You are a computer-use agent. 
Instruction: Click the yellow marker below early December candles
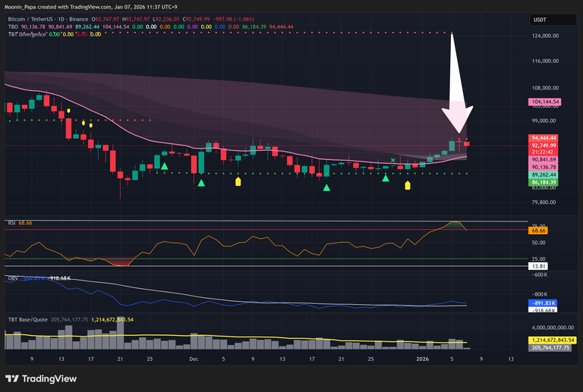238,181
